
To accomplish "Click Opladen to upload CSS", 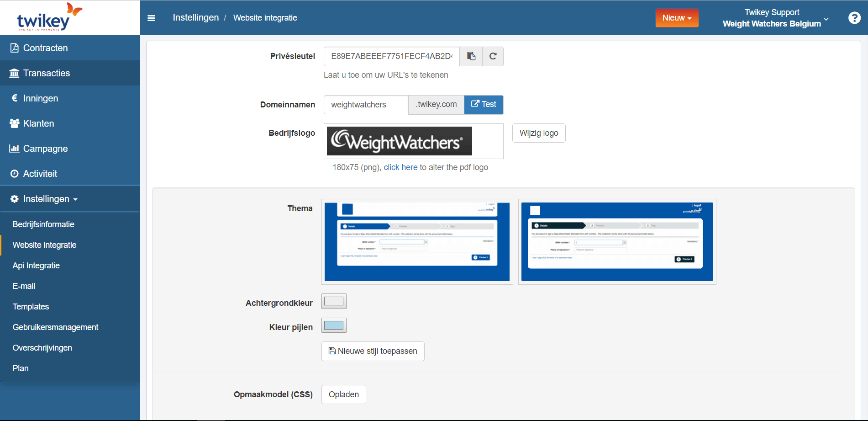I will (344, 394).
